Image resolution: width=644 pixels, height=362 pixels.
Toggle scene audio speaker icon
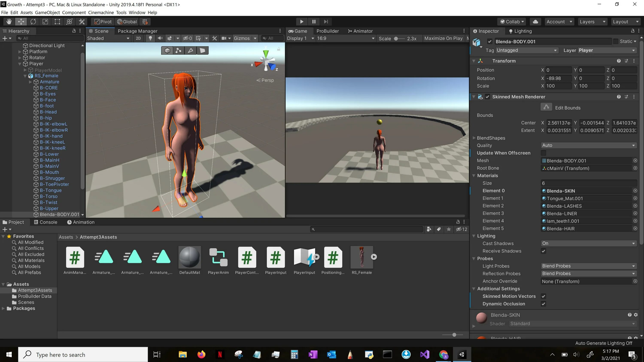coord(160,38)
